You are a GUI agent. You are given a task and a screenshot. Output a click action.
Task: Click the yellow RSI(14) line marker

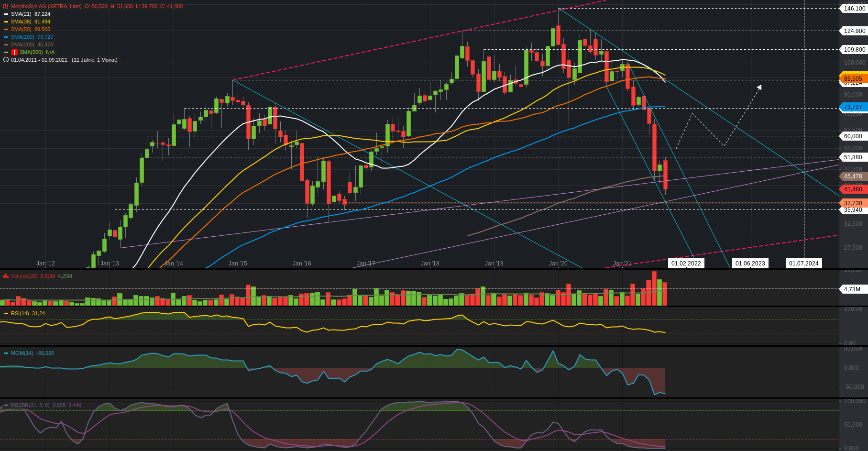click(6, 313)
